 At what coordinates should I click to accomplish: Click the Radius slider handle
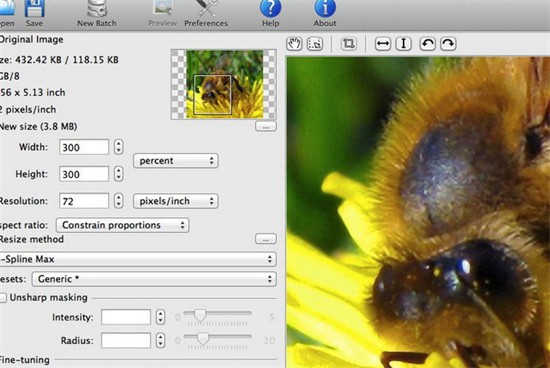coord(202,339)
